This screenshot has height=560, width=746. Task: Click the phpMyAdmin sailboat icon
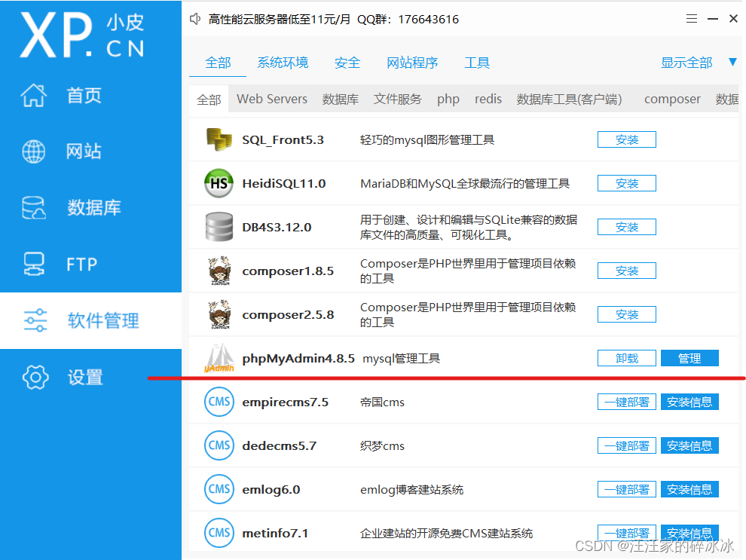tap(219, 358)
